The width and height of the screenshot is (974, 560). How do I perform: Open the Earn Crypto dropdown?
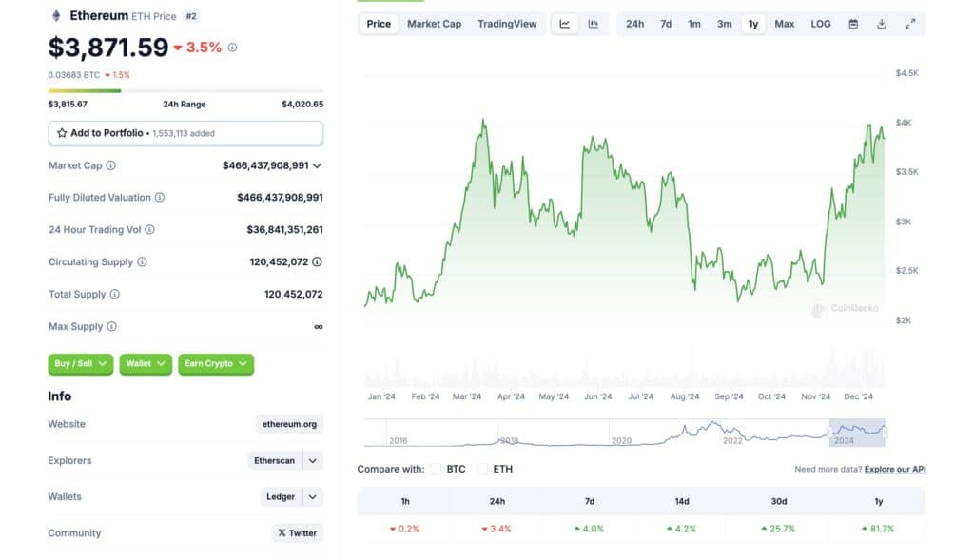coord(216,364)
